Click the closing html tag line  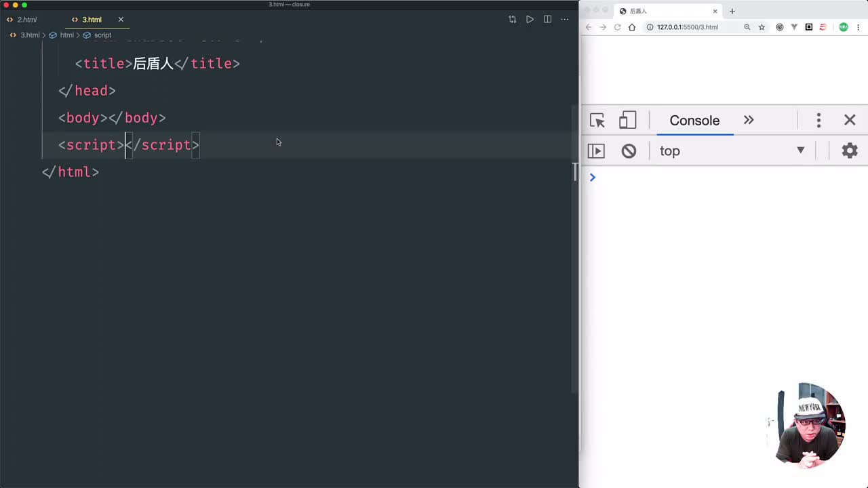click(71, 172)
